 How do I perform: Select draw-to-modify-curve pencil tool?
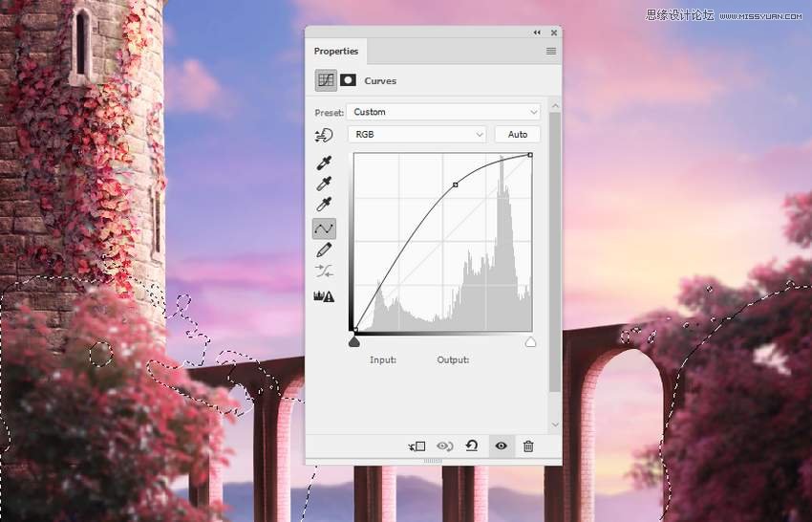click(x=324, y=250)
